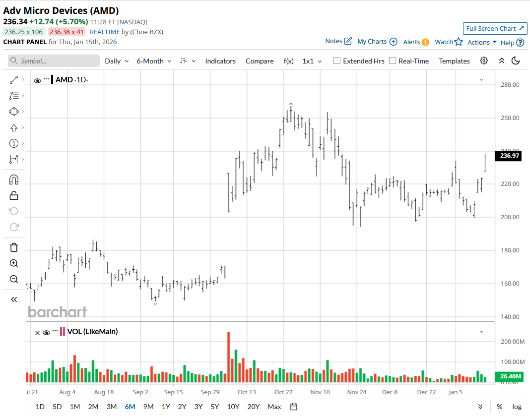Select the numbered annotation tool
Screen dimensions: 530x420
point(14,143)
